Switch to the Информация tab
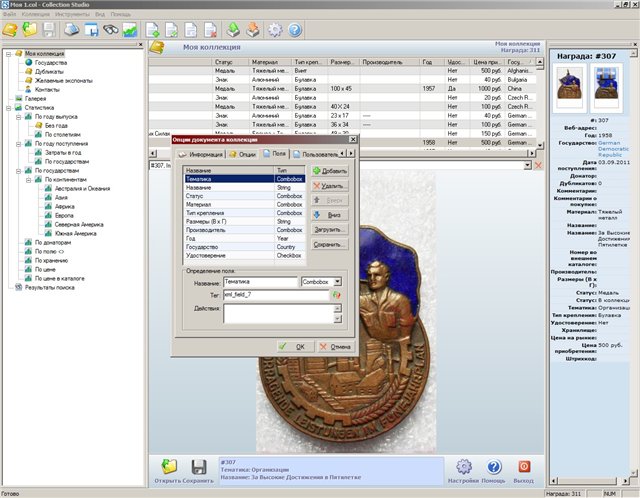 point(200,154)
